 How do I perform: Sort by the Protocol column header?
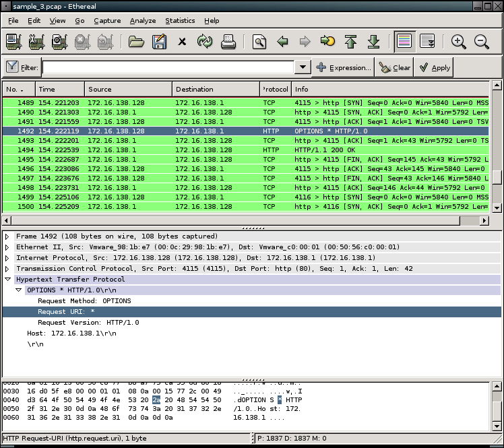pyautogui.click(x=276, y=89)
